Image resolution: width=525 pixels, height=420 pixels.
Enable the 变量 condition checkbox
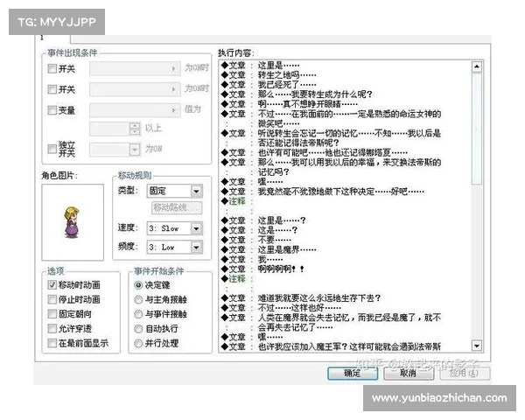pyautogui.click(x=52, y=110)
